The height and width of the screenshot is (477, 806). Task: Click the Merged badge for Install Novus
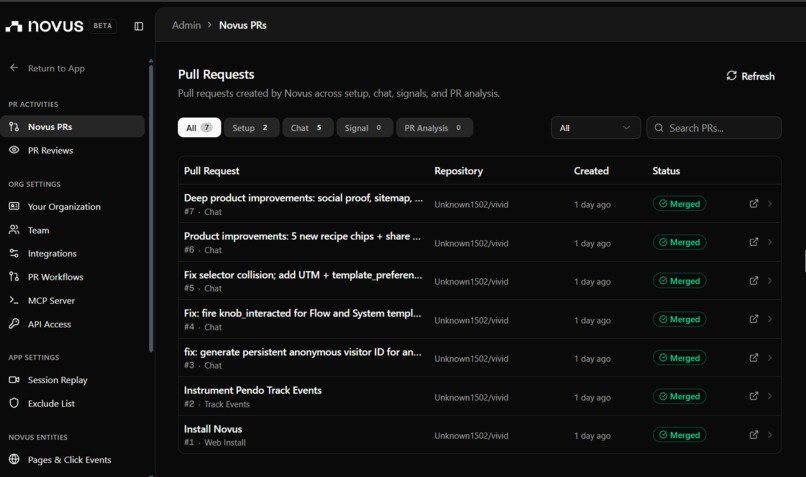(679, 435)
